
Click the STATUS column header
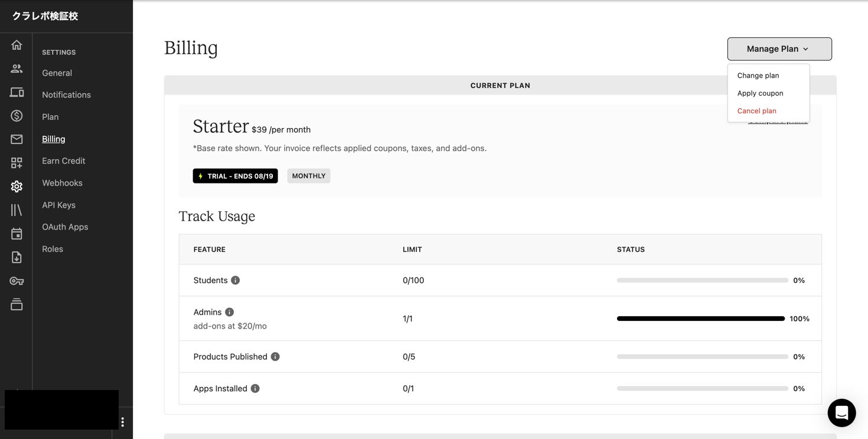click(631, 250)
